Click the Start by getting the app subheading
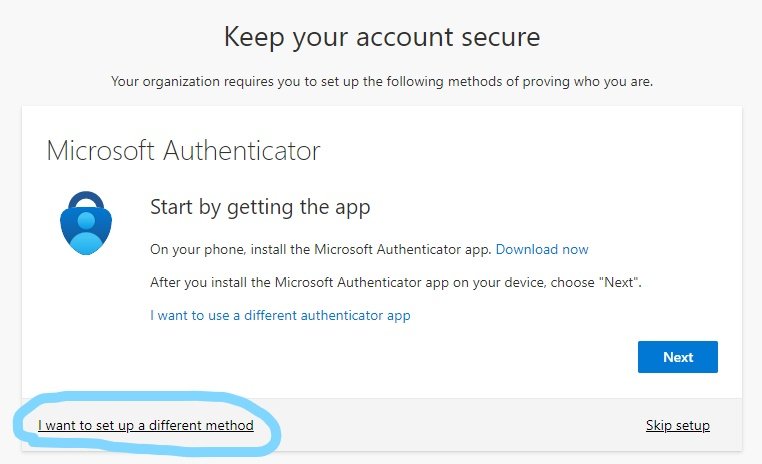 point(260,207)
